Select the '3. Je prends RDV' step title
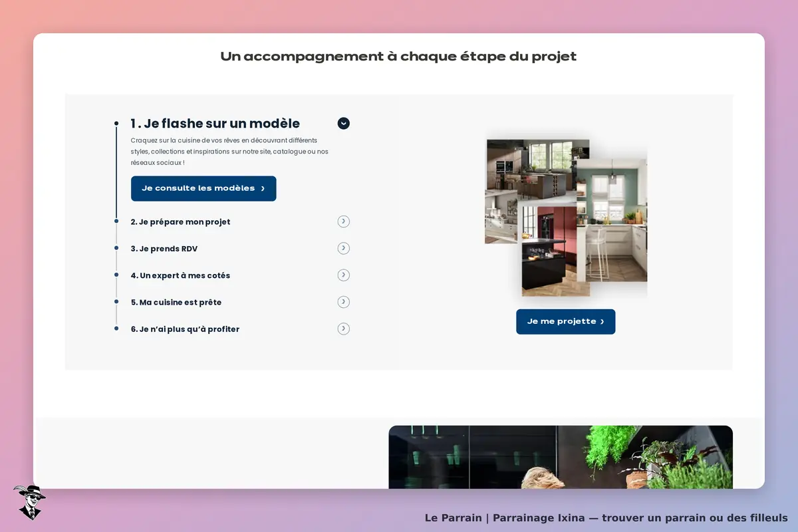This screenshot has height=532, width=798. coord(164,249)
